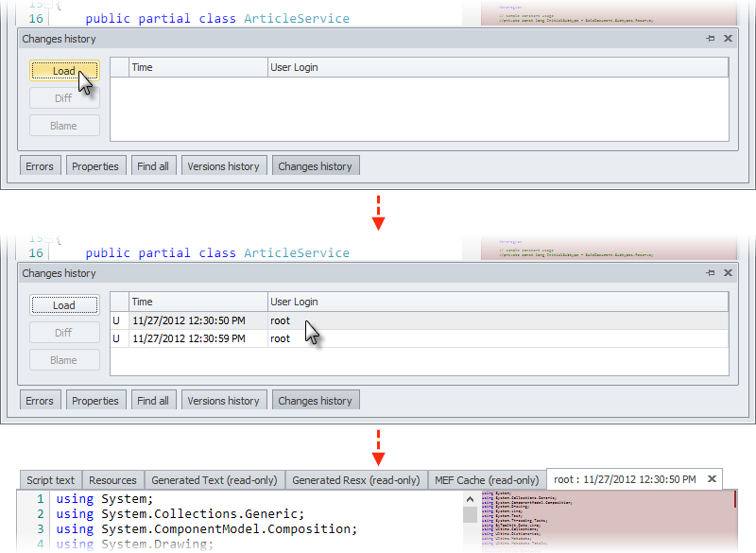The height and width of the screenshot is (553, 756).
Task: Click the highlighted Load button beside the empty list
Action: 63,71
